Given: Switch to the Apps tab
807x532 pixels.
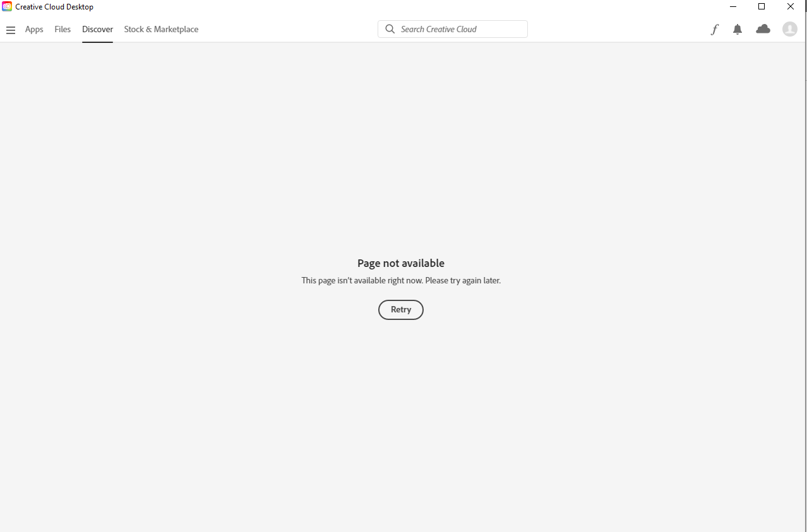Looking at the screenshot, I should click(34, 29).
